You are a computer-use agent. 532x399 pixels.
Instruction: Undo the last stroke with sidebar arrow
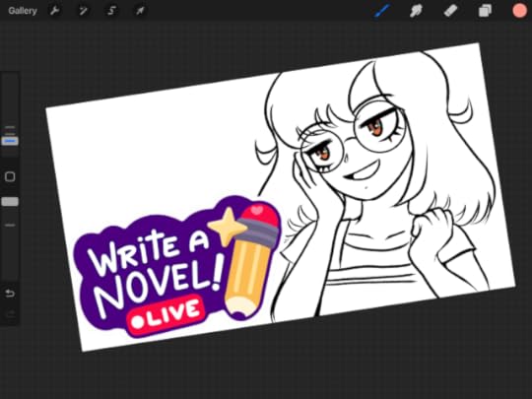pos(10,293)
